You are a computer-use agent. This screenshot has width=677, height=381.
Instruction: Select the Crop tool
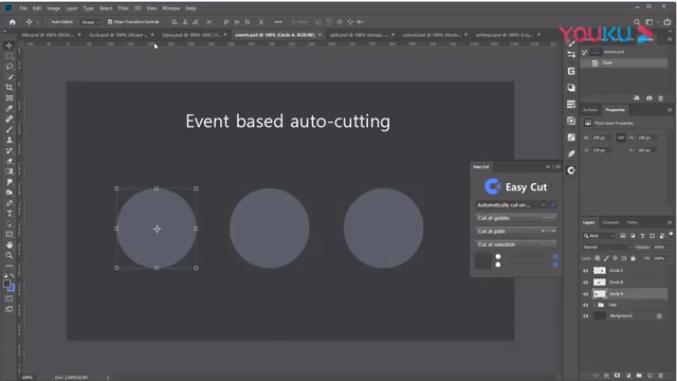tap(9, 87)
